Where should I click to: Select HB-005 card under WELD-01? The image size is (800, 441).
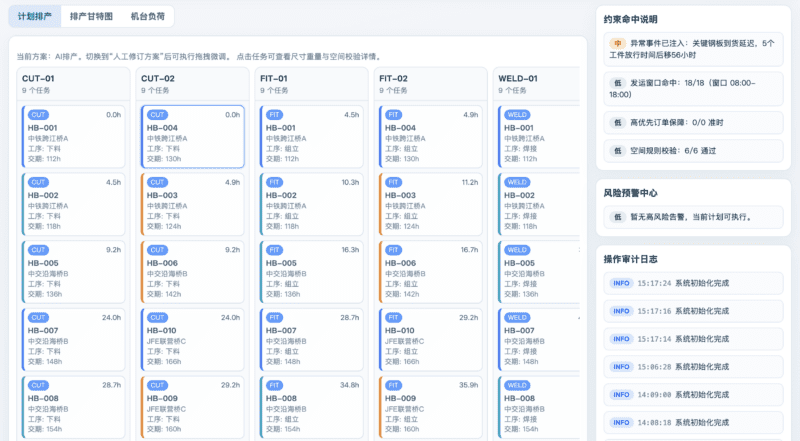pos(539,272)
